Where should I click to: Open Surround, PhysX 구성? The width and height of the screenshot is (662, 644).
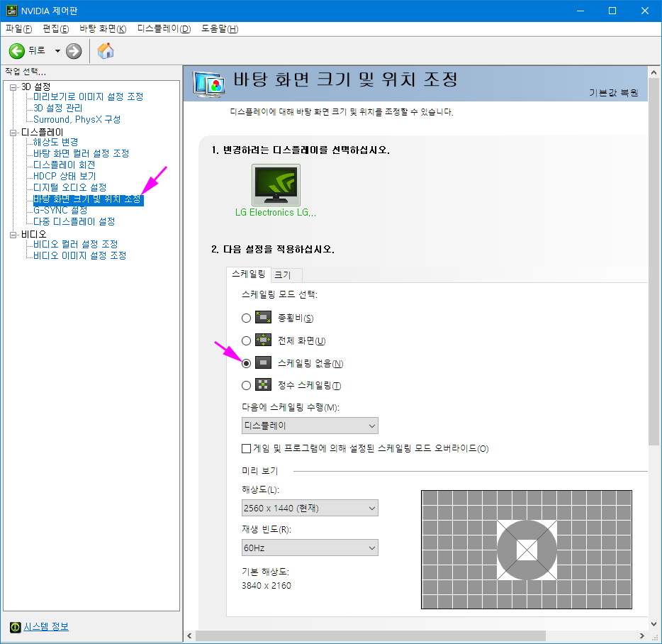click(x=77, y=120)
